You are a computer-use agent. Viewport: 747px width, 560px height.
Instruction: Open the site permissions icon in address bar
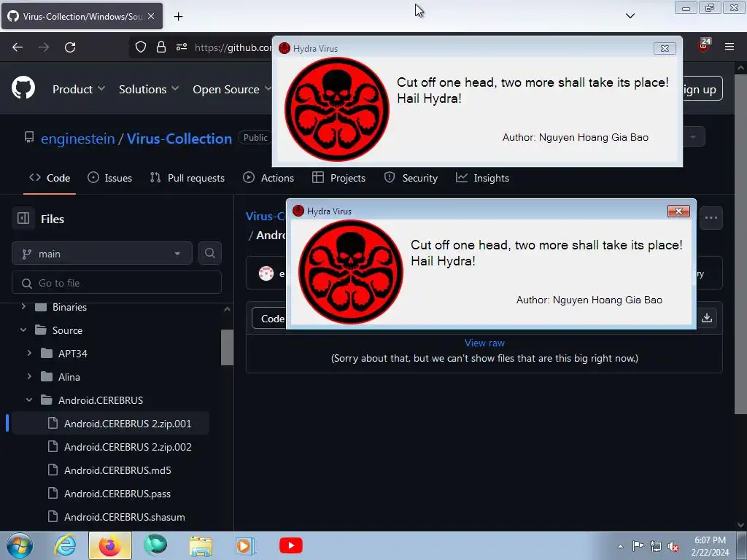[x=182, y=47]
